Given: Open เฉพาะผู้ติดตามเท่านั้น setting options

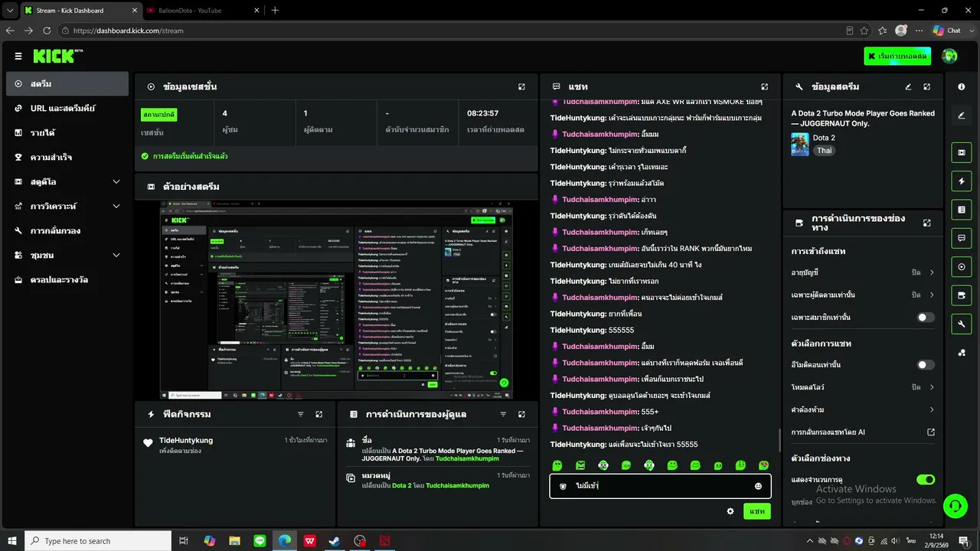Looking at the screenshot, I should (x=863, y=295).
